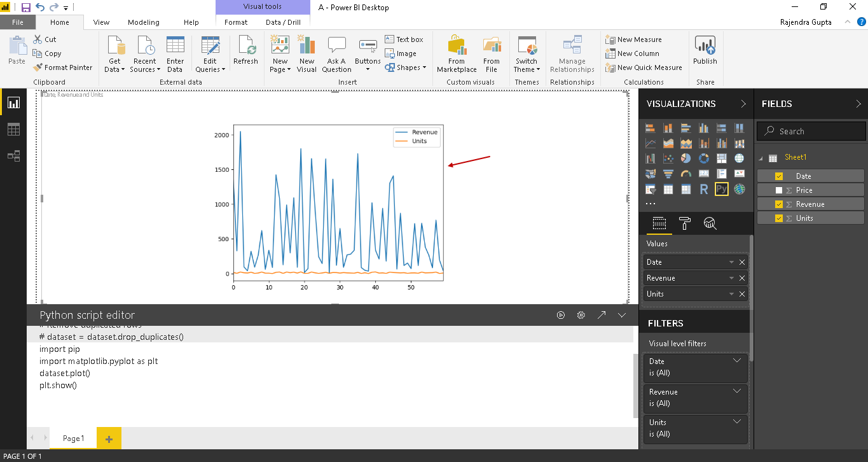868x462 pixels.
Task: Switch to Data view in sidebar
Action: (x=13, y=129)
